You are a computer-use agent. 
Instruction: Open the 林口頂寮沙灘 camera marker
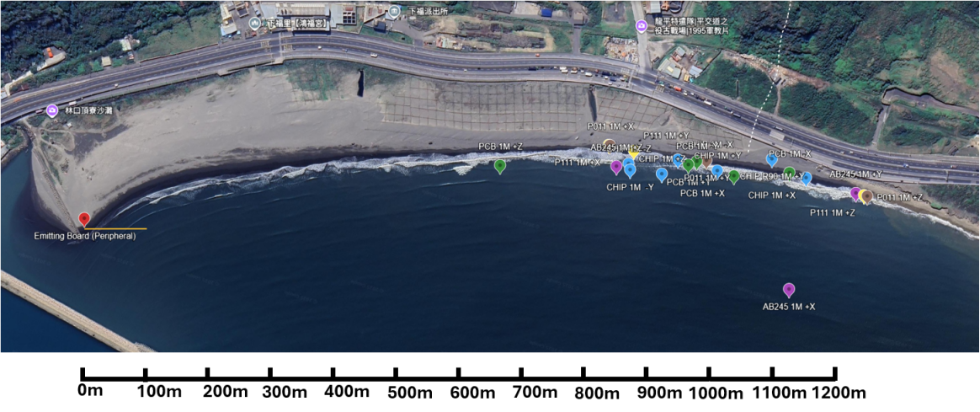point(52,111)
